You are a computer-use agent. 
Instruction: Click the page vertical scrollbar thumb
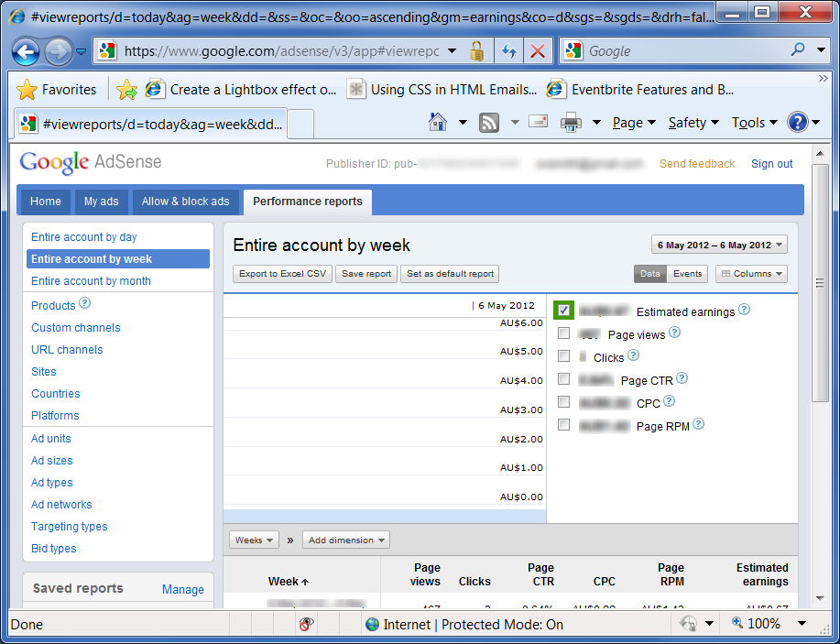pos(820,282)
